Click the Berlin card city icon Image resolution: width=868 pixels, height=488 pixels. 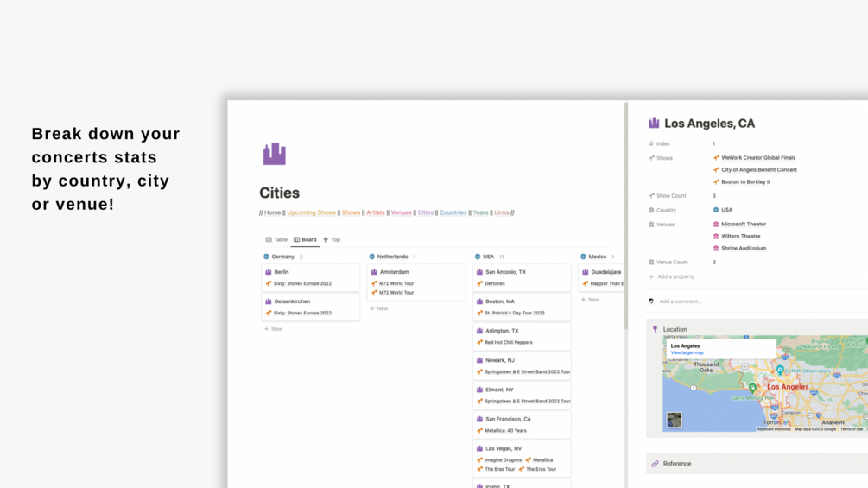[269, 272]
